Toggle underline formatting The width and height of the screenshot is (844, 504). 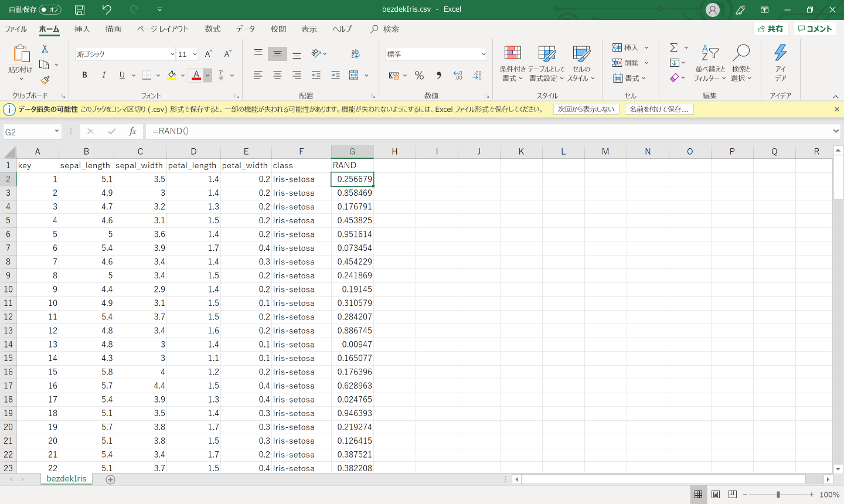[x=122, y=75]
